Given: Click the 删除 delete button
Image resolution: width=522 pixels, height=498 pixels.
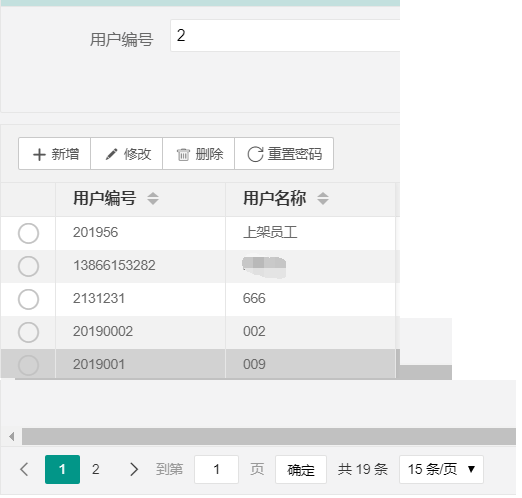Looking at the screenshot, I should 199,155.
